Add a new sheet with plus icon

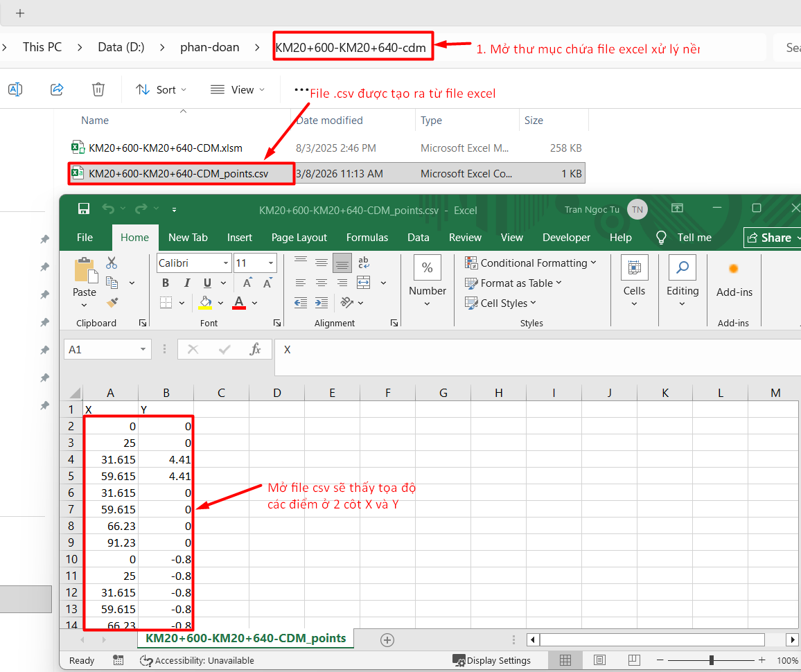click(x=387, y=639)
